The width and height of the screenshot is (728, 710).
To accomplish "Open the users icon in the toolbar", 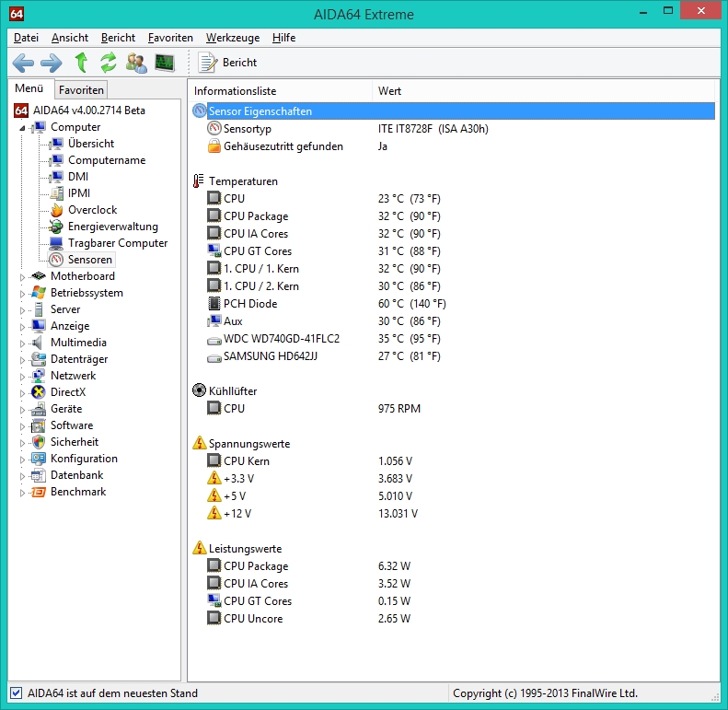I will pos(136,63).
